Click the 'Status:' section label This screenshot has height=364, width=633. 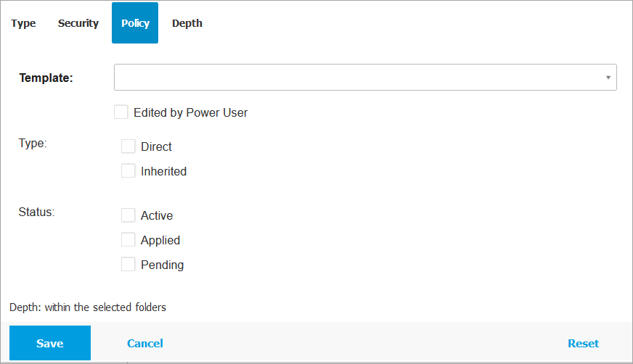pos(37,212)
